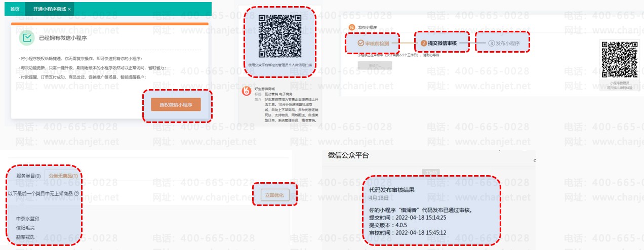Click the 好生意微商城 app name
Image resolution: width=644 pixels, height=250 pixels.
264,89
